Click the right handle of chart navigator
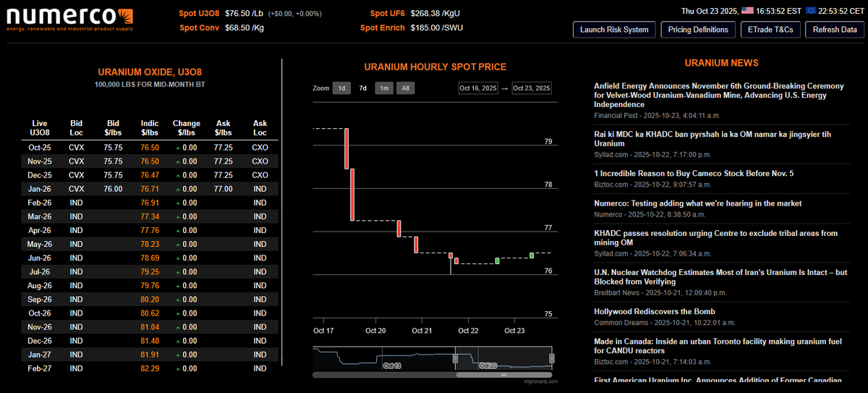The width and height of the screenshot is (868, 393). 551,358
